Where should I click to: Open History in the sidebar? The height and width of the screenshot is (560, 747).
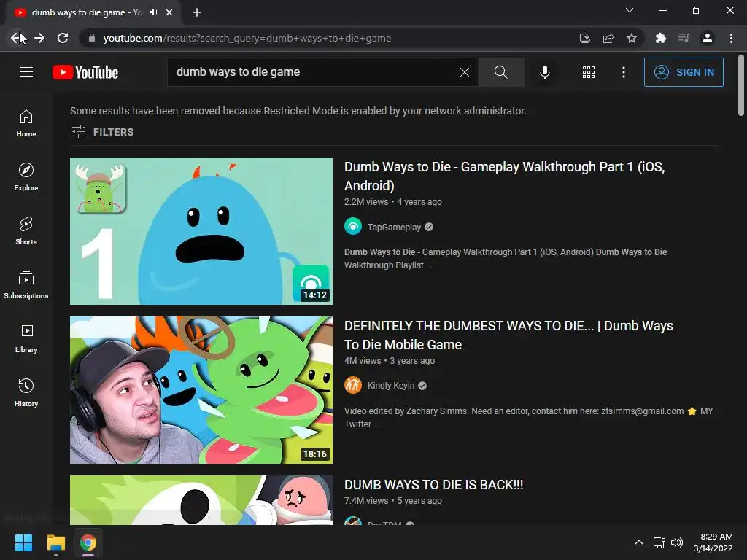pyautogui.click(x=26, y=392)
